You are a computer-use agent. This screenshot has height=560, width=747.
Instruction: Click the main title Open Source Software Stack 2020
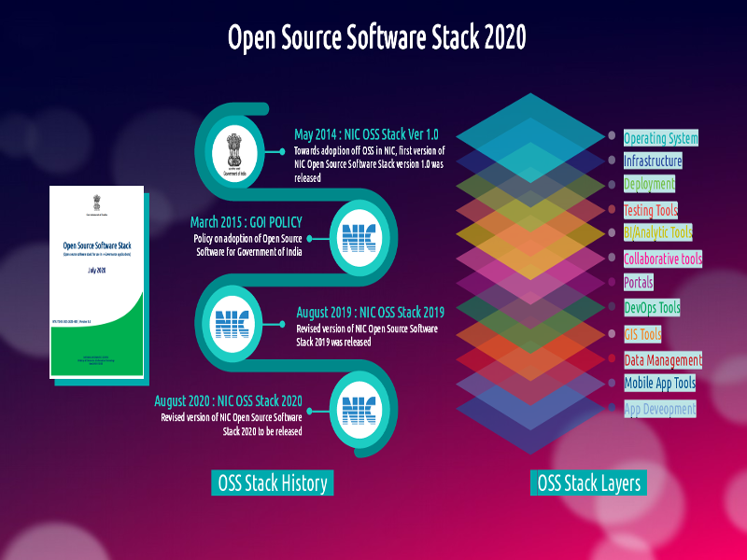point(377,37)
